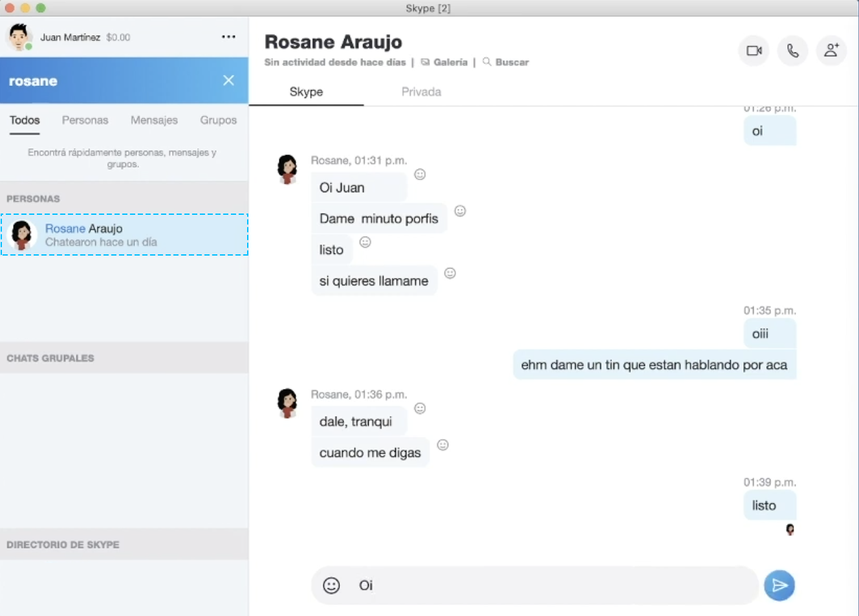Click the 'si quieres llamame' message bubble

tap(374, 281)
